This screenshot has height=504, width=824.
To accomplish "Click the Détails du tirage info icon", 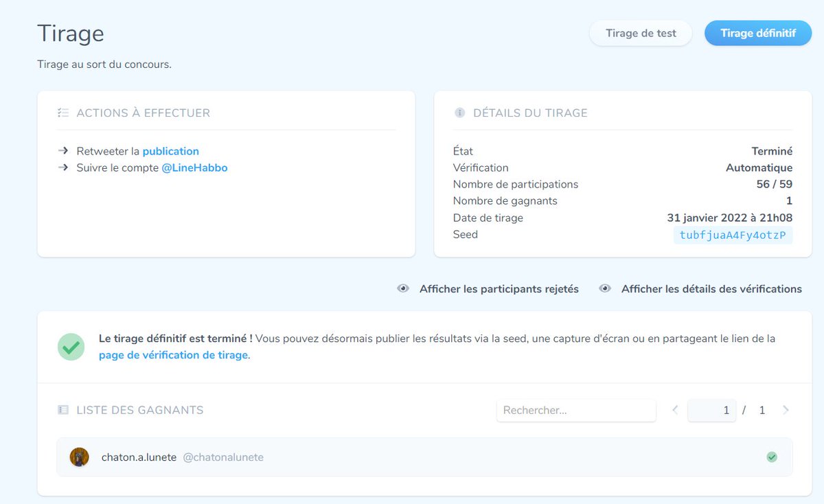I will coord(459,113).
